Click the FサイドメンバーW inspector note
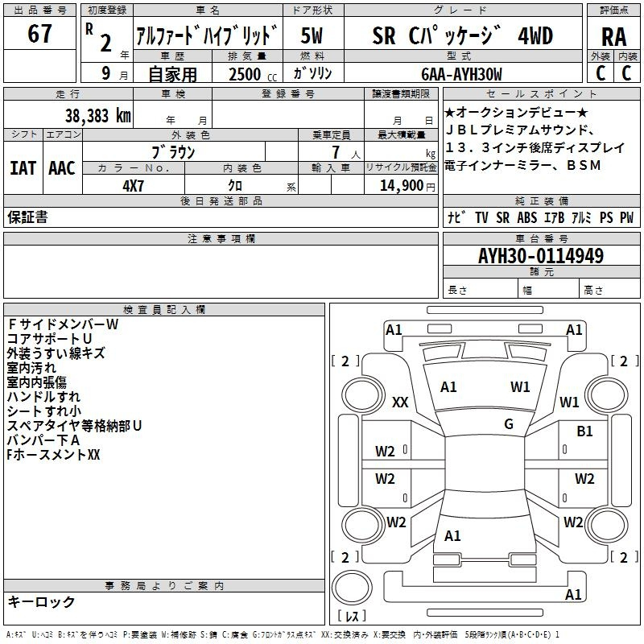The width and height of the screenshot is (644, 644). 63,324
